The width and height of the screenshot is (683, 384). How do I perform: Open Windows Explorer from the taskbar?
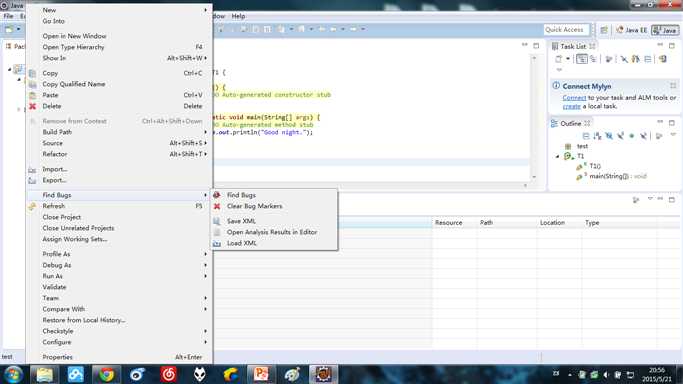[x=44, y=374]
